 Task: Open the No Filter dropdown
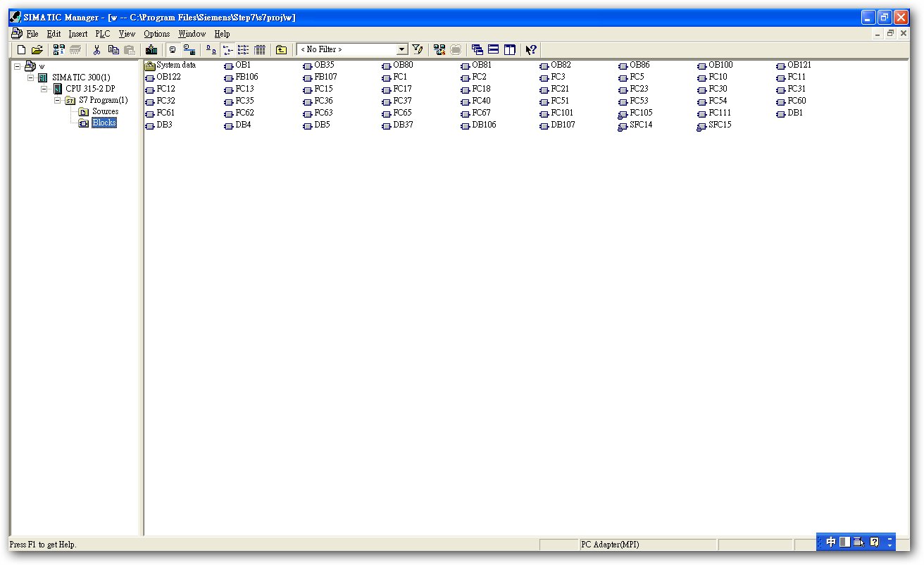[402, 49]
